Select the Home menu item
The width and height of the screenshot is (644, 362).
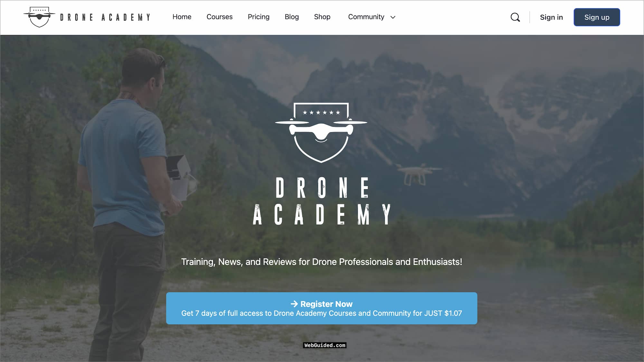(181, 16)
